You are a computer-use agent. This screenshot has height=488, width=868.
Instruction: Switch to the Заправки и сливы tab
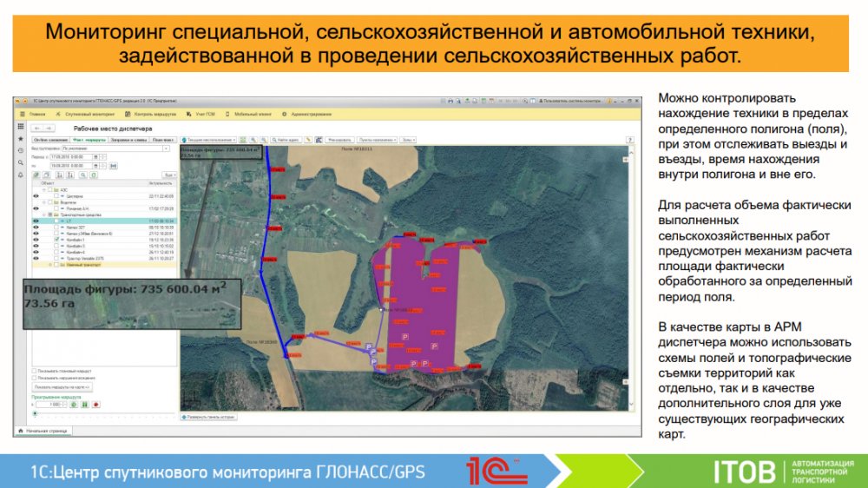click(128, 139)
